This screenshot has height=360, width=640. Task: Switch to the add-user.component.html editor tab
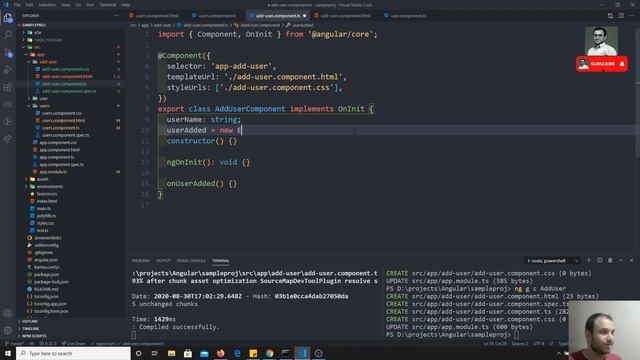[x=345, y=16]
